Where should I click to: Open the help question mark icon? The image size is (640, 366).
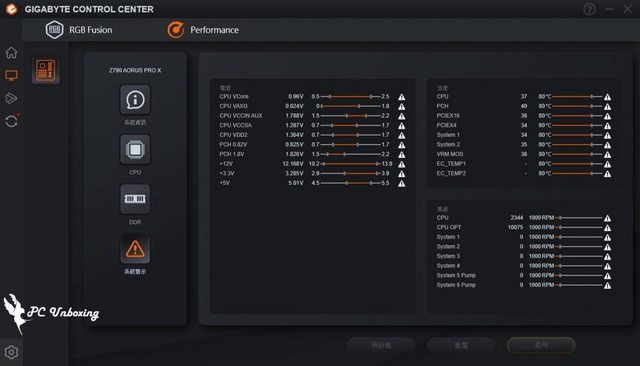coord(589,9)
